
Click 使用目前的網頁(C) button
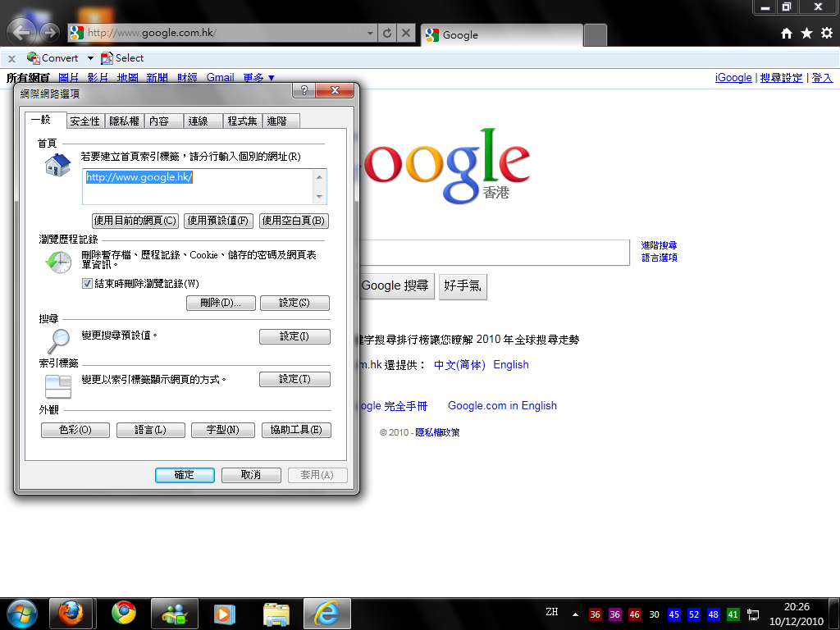click(x=135, y=221)
